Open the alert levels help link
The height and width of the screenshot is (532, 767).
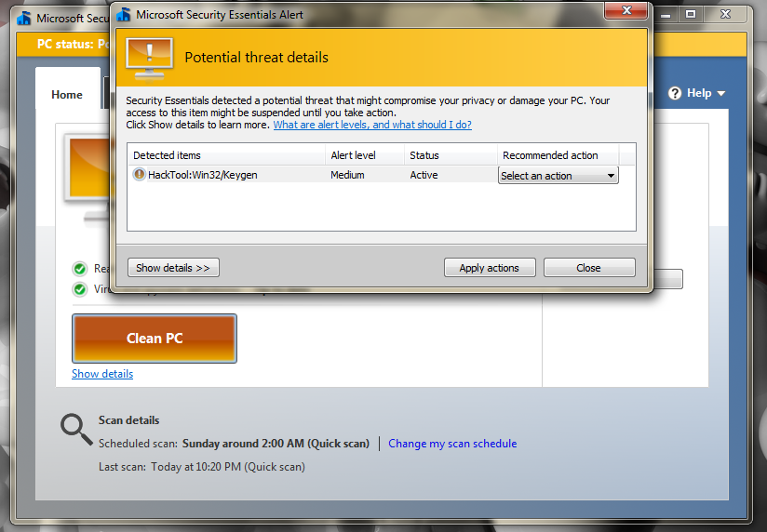(372, 125)
